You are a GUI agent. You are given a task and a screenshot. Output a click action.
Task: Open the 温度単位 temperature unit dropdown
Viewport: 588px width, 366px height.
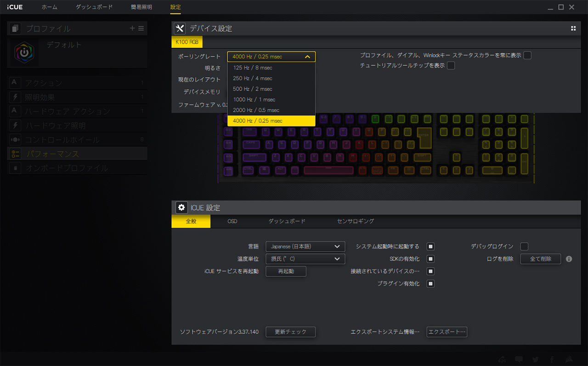[x=305, y=259]
